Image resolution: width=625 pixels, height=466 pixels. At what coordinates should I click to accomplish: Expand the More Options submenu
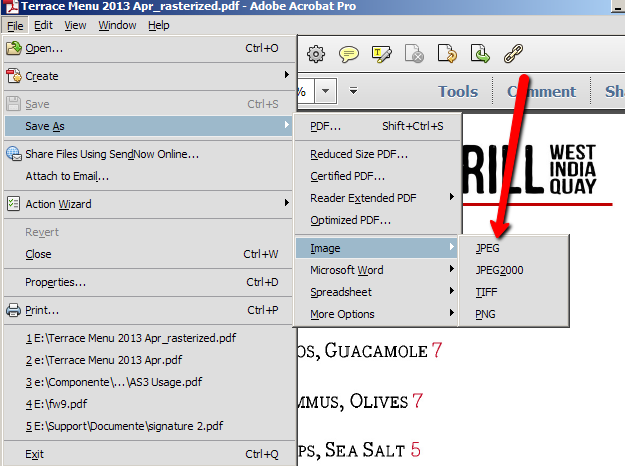[x=452, y=313]
